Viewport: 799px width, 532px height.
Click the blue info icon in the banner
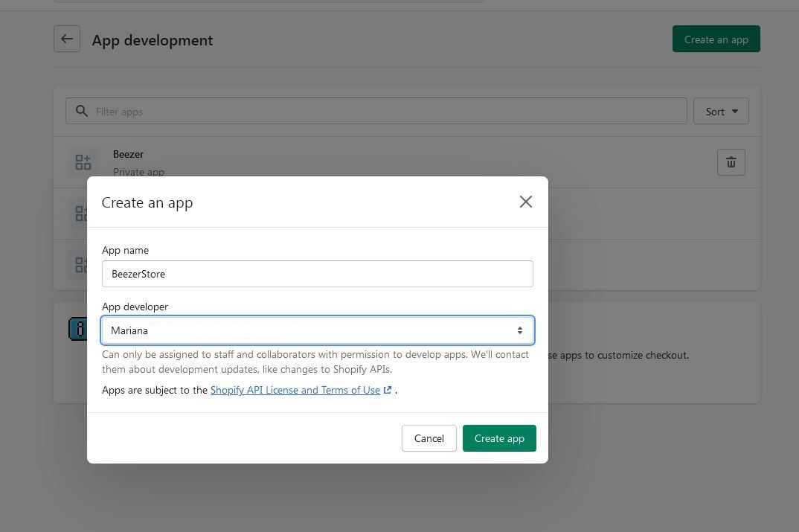[x=77, y=329]
